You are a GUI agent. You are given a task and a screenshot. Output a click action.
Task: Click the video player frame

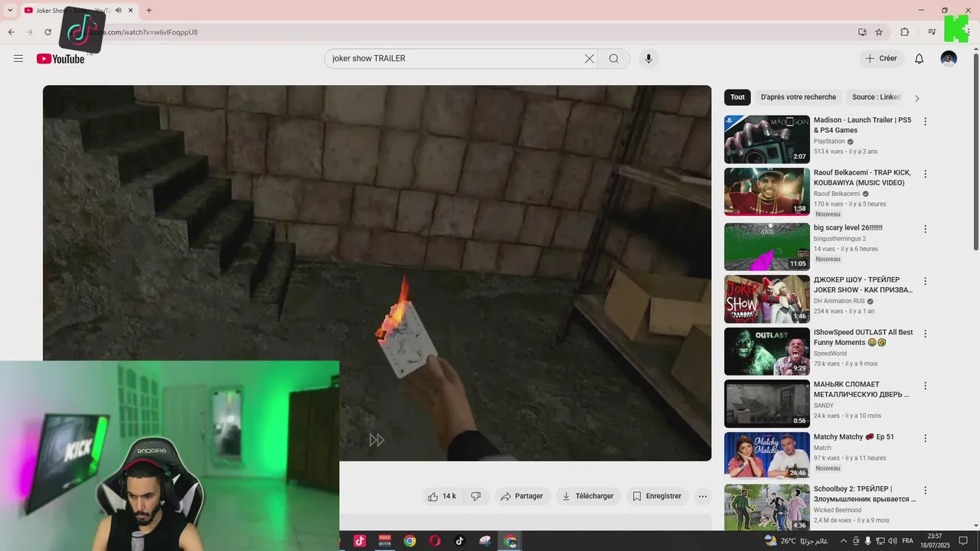point(377,273)
